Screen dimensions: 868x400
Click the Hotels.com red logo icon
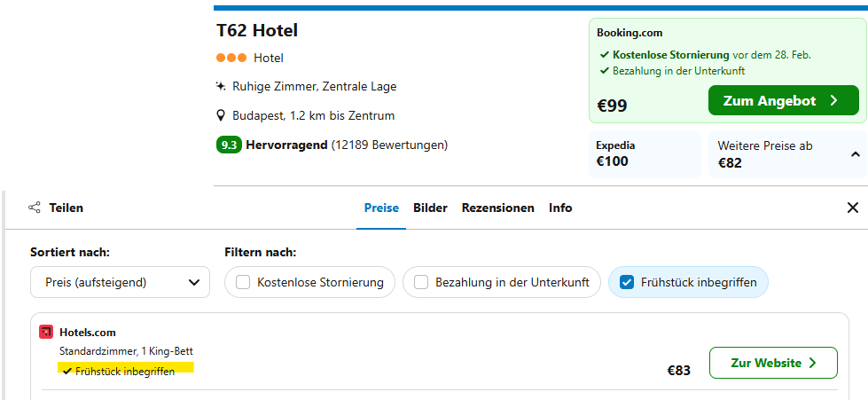[46, 333]
